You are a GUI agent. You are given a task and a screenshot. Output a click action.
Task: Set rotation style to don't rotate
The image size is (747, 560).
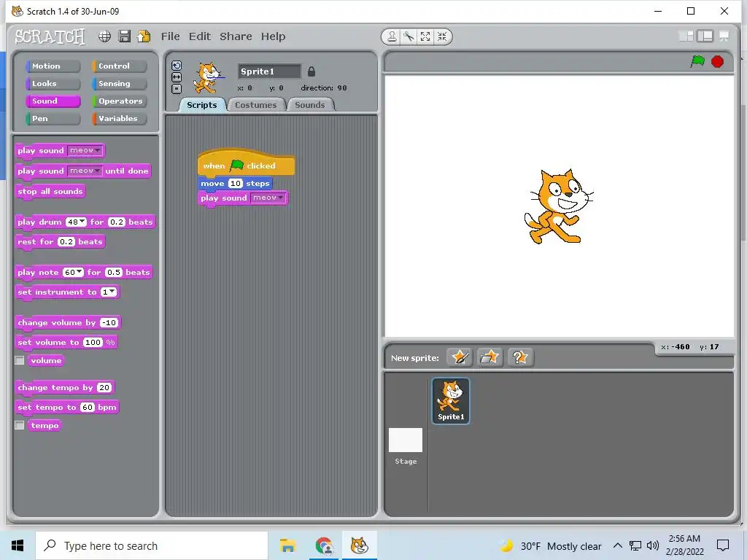(x=177, y=88)
